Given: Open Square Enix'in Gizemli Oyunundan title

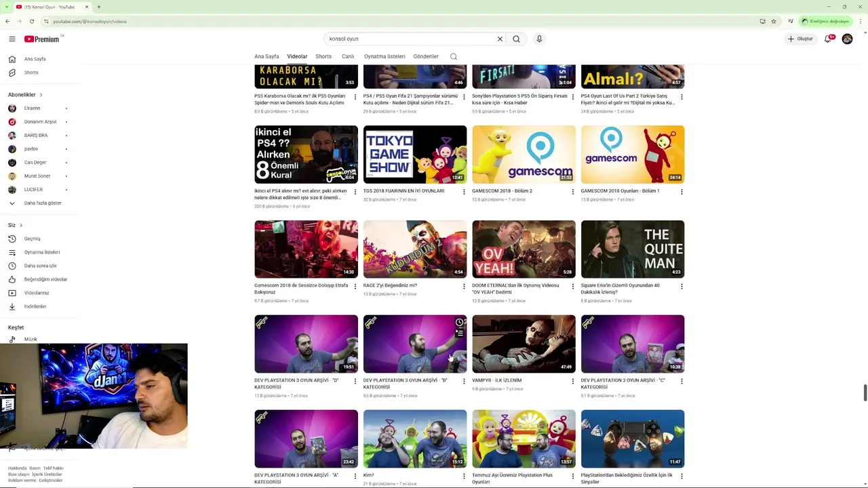Looking at the screenshot, I should coord(620,289).
